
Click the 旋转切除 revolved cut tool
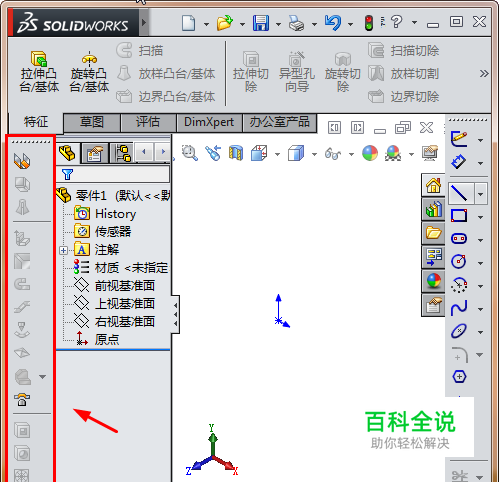[x=343, y=72]
